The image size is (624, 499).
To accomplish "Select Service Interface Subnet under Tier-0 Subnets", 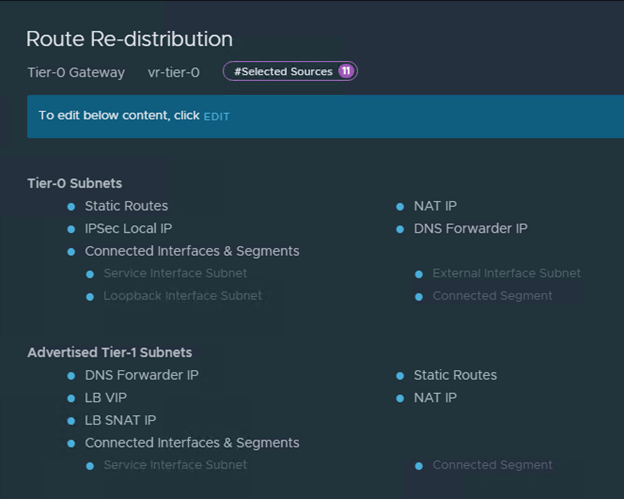I will click(x=175, y=273).
